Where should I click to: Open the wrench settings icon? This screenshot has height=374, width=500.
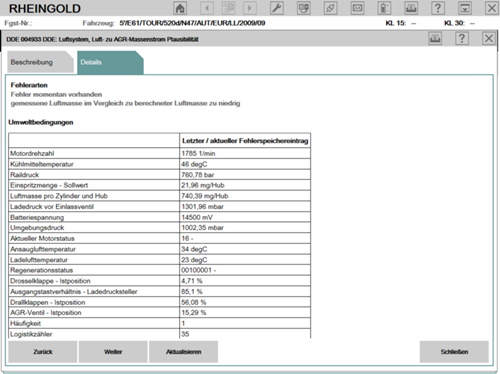click(x=277, y=8)
